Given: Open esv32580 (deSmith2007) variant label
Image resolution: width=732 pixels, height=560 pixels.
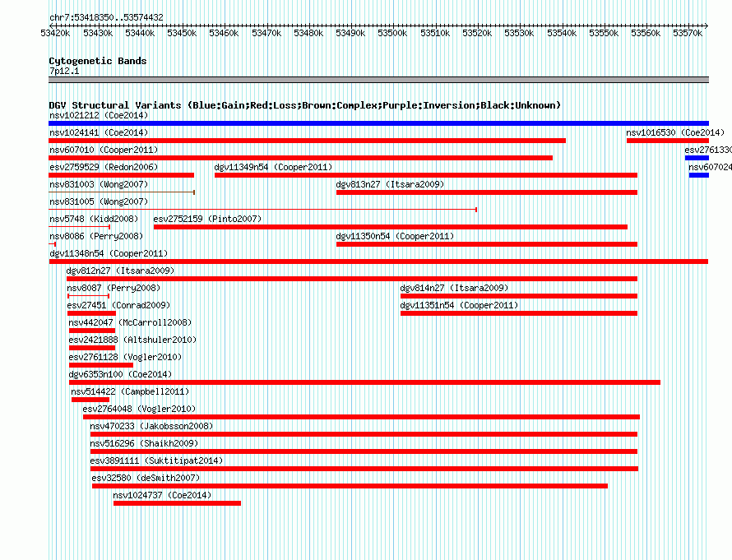Looking at the screenshot, I should click(146, 478).
